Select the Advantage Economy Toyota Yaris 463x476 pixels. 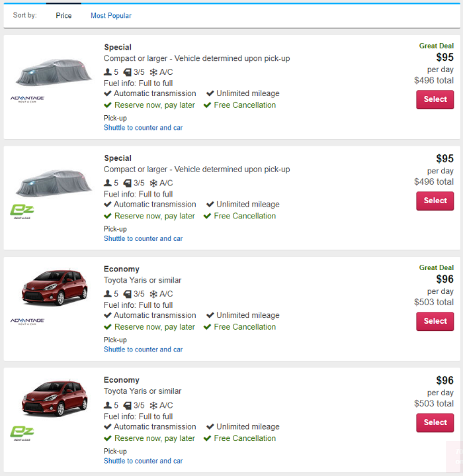click(x=435, y=321)
